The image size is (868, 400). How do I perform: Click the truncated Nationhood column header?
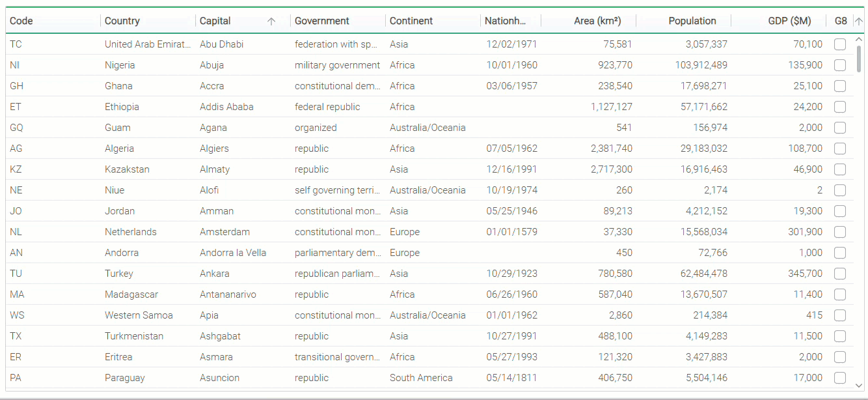coord(505,21)
